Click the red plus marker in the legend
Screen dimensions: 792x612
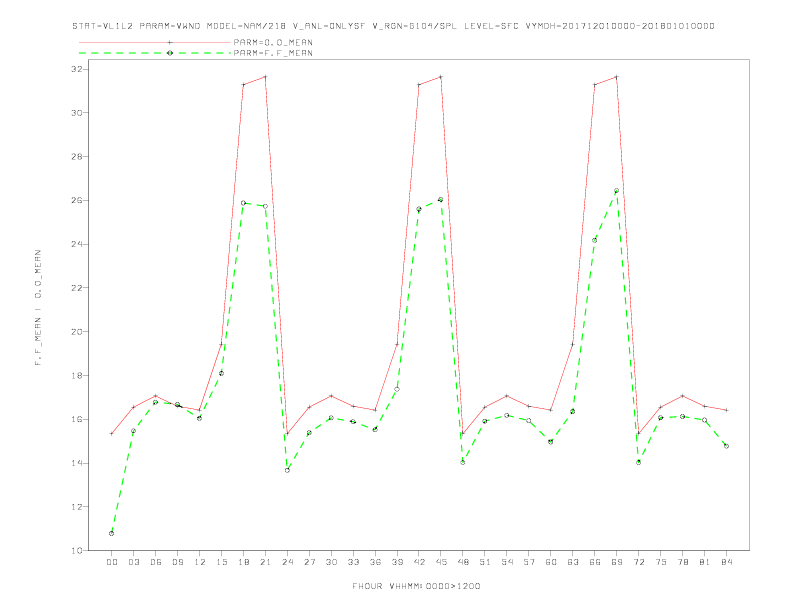coord(170,42)
